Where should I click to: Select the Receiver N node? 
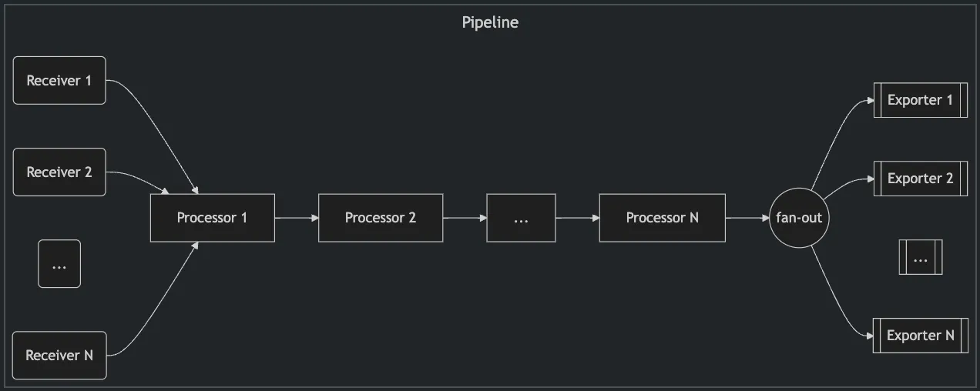pos(59,355)
